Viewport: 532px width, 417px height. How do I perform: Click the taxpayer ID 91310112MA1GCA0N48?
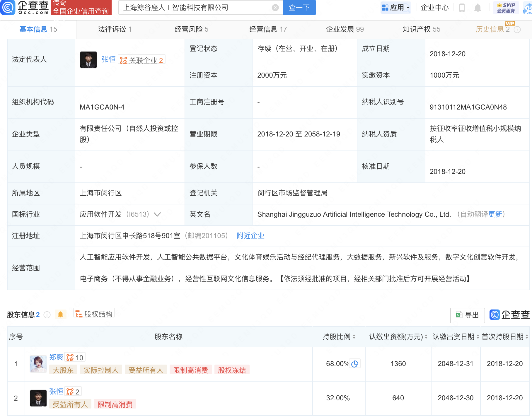[x=468, y=107]
